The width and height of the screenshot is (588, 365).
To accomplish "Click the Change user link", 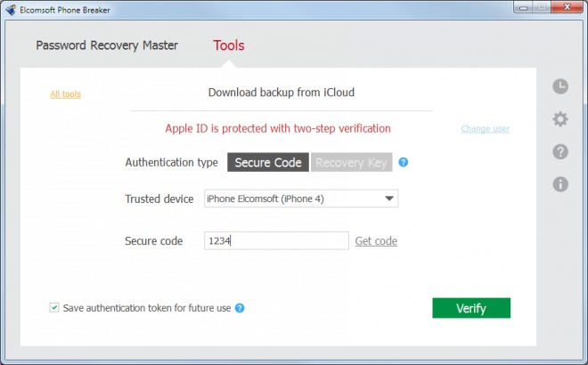I will point(486,129).
